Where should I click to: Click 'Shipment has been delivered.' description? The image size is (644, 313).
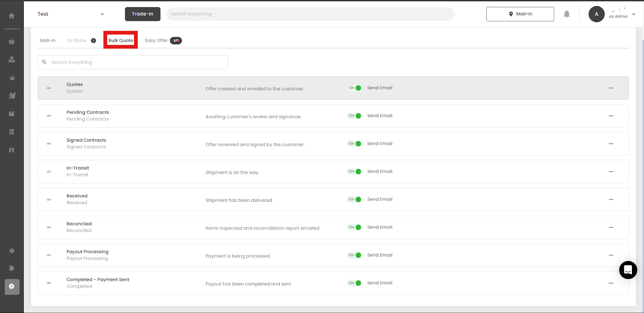[239, 200]
